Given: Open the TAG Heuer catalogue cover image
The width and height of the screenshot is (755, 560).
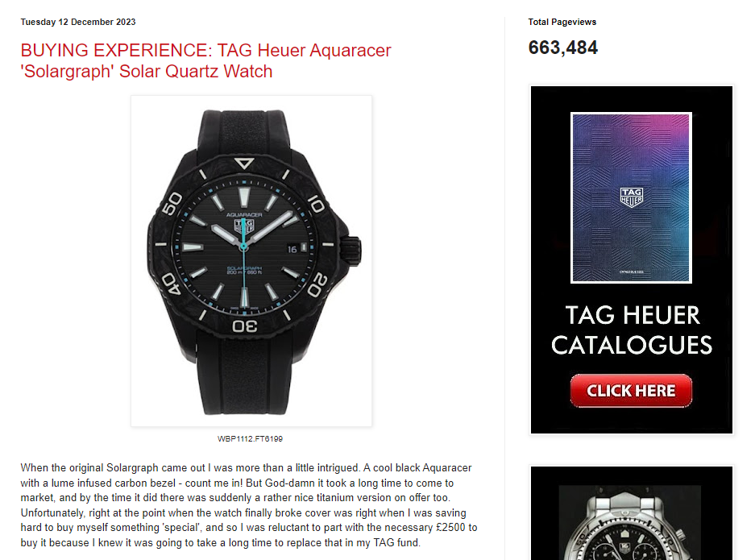Looking at the screenshot, I should tap(631, 198).
